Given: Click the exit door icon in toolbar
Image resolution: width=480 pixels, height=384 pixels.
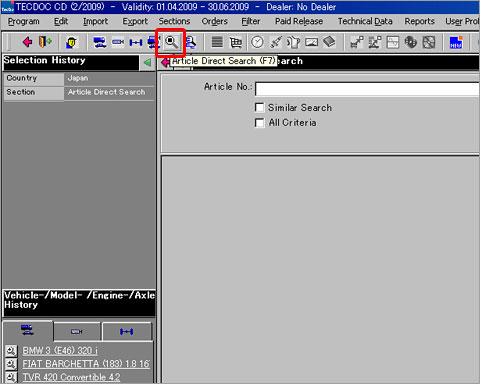Looking at the screenshot, I should click(x=45, y=42).
